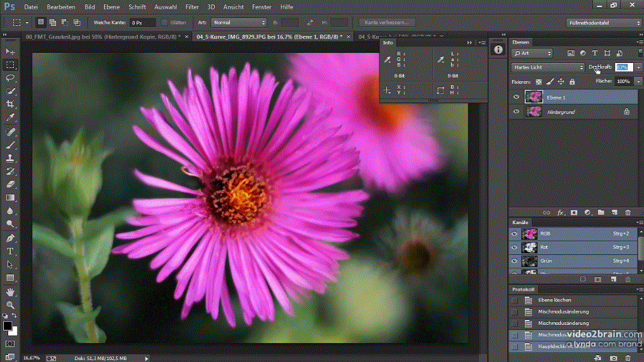The width and height of the screenshot is (644, 362).
Task: Select the Crop tool
Action: (10, 105)
